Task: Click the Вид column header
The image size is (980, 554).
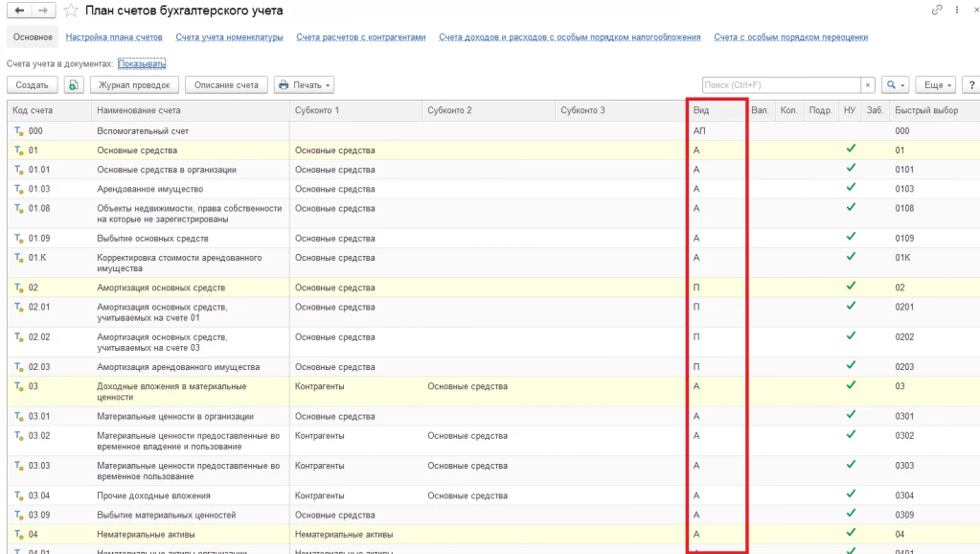Action: pyautogui.click(x=718, y=110)
